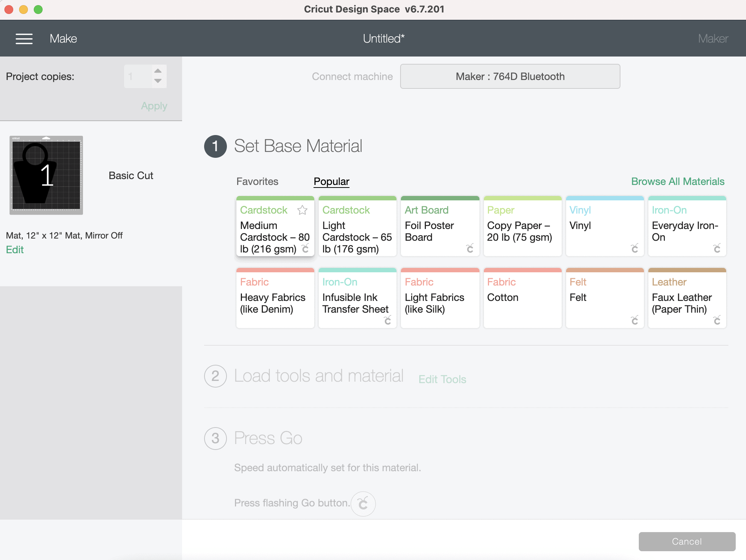Select Foil Poster Board material

440,226
